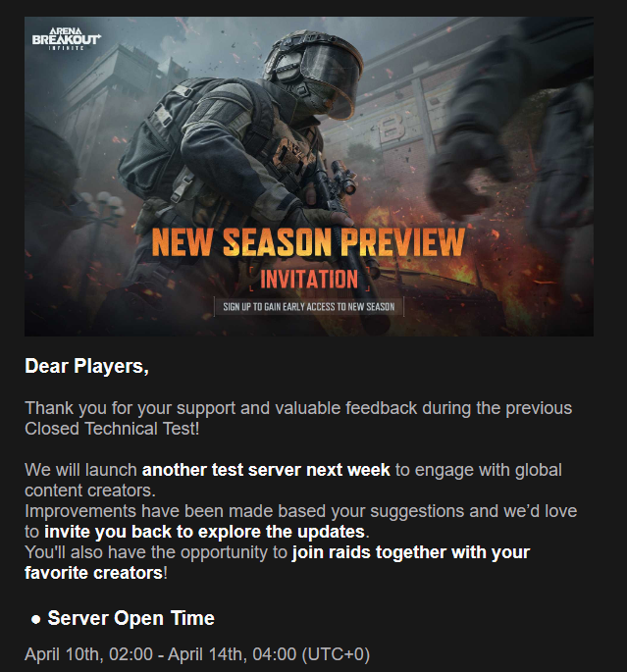Click the orange INVITATION label
The width and height of the screenshot is (627, 672).
(309, 280)
